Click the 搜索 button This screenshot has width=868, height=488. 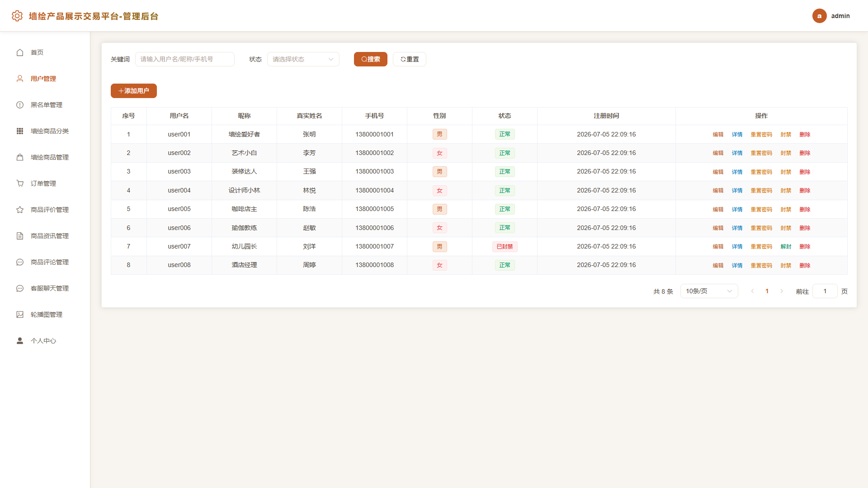pyautogui.click(x=370, y=59)
